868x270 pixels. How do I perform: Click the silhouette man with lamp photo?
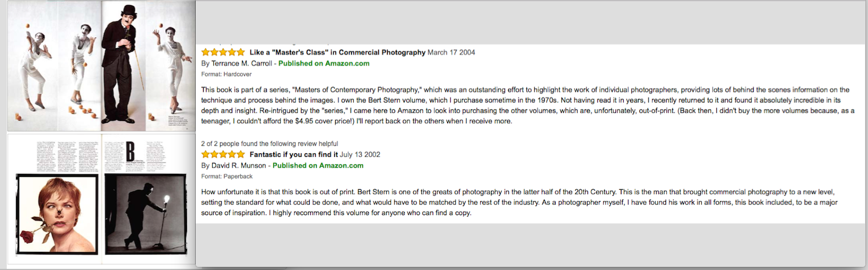tap(146, 215)
